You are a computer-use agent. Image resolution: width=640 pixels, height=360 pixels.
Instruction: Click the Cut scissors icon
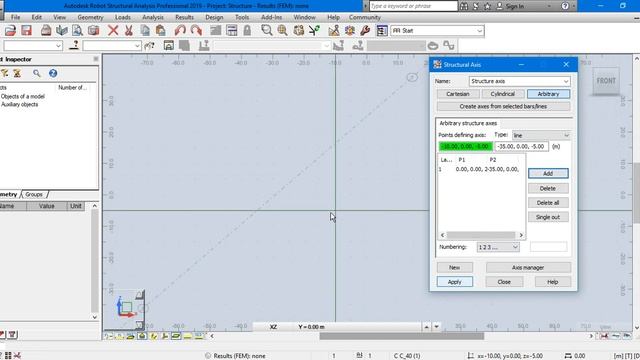point(129,31)
